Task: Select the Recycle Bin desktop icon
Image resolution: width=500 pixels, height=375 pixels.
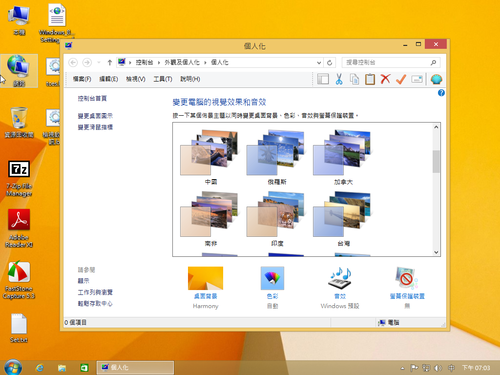Action: pos(19,122)
